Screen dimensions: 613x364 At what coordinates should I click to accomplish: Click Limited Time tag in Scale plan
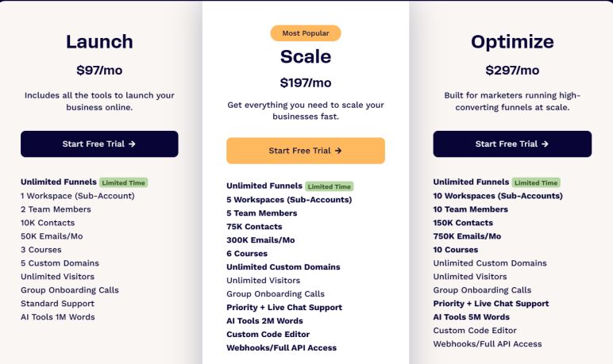330,186
